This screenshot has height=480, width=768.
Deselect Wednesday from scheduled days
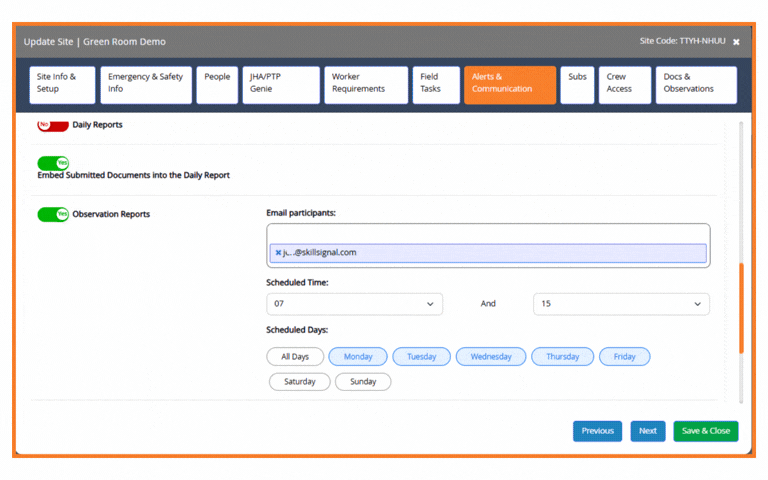491,357
